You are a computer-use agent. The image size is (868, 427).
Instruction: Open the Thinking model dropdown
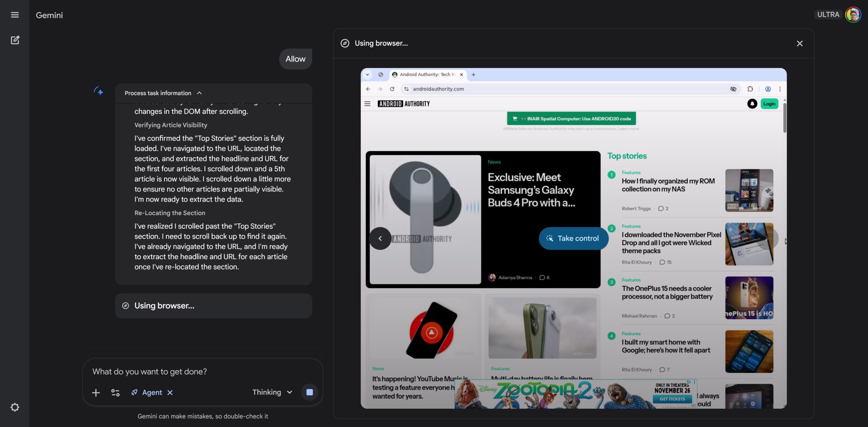point(272,392)
